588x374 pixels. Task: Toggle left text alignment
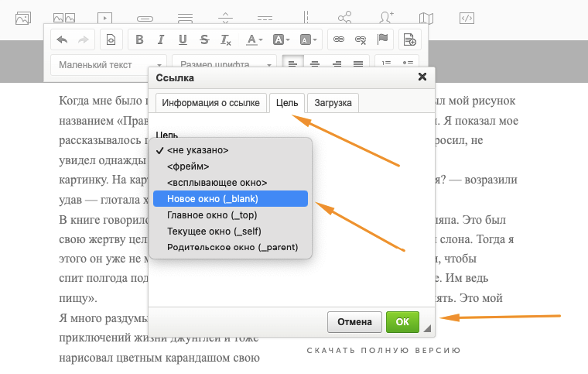292,64
